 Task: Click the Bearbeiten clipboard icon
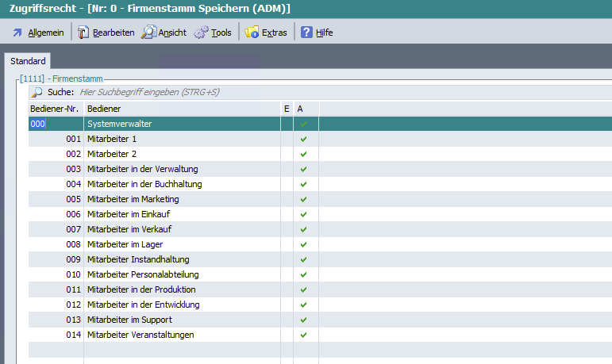tap(83, 33)
